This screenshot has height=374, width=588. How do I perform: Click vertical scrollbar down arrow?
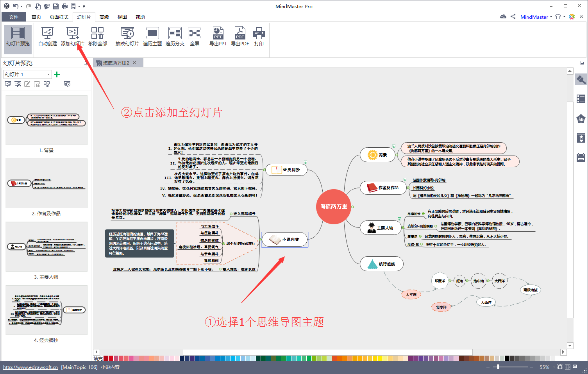click(570, 345)
